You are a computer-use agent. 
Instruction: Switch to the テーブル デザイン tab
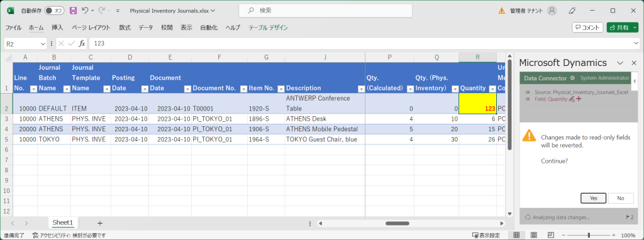coord(268,28)
